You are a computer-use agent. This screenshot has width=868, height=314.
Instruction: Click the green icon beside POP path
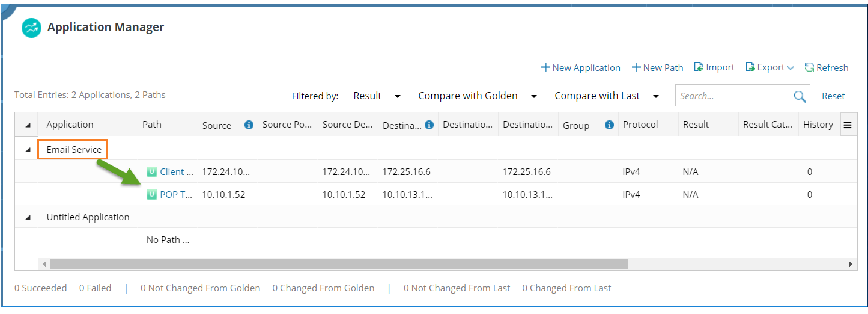[151, 194]
